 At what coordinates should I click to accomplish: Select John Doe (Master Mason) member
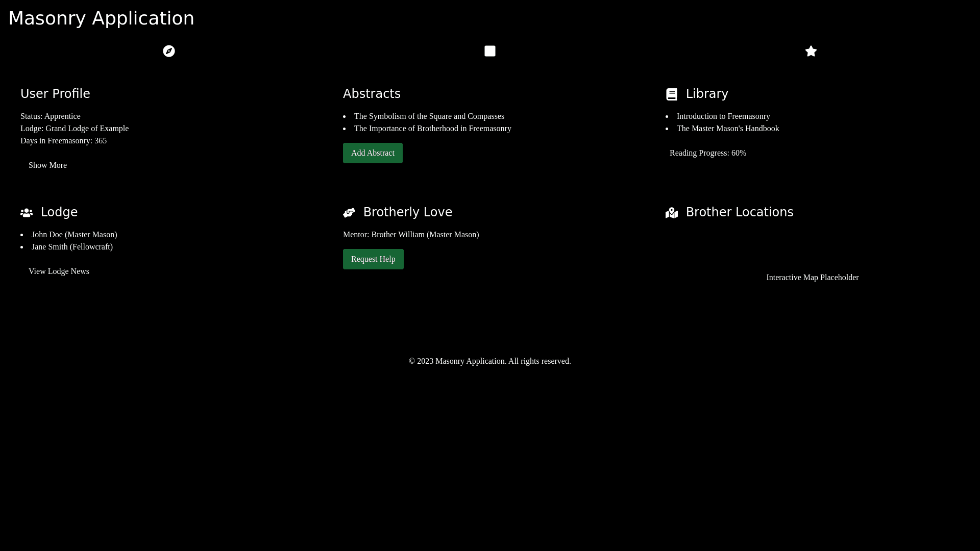click(x=74, y=235)
